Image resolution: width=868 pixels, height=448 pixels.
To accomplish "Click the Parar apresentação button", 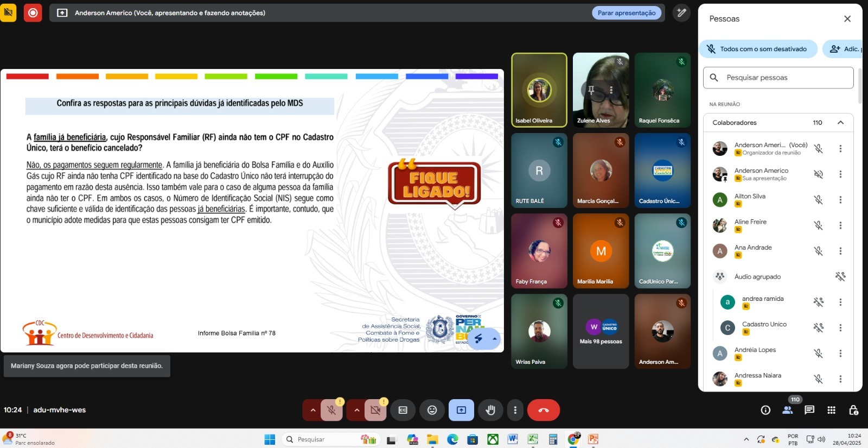I will [627, 13].
